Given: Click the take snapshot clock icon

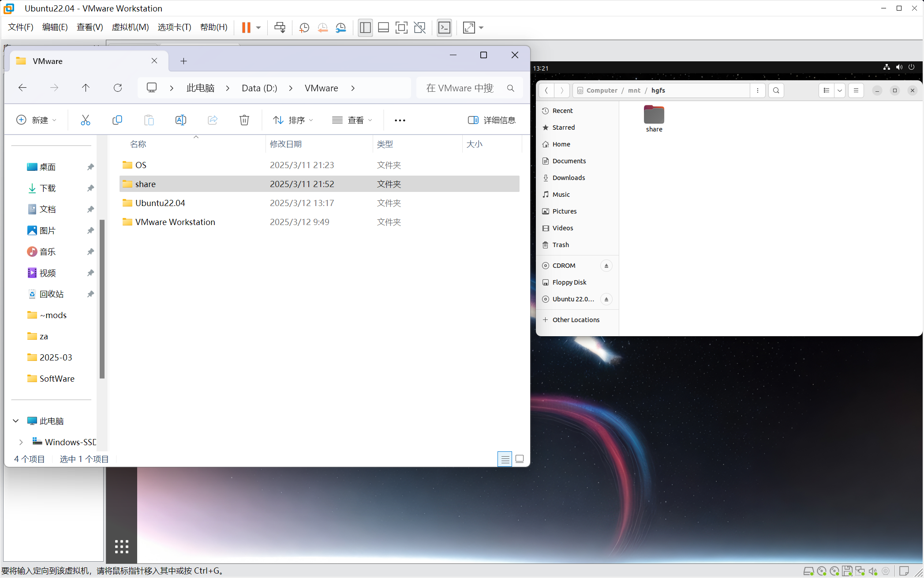Looking at the screenshot, I should click(x=304, y=28).
